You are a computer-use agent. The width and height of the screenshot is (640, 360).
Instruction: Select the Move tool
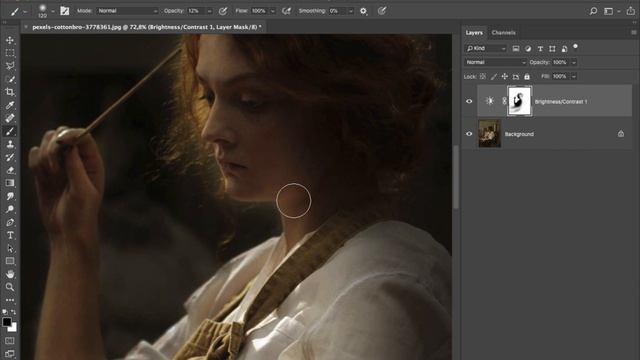[x=10, y=40]
